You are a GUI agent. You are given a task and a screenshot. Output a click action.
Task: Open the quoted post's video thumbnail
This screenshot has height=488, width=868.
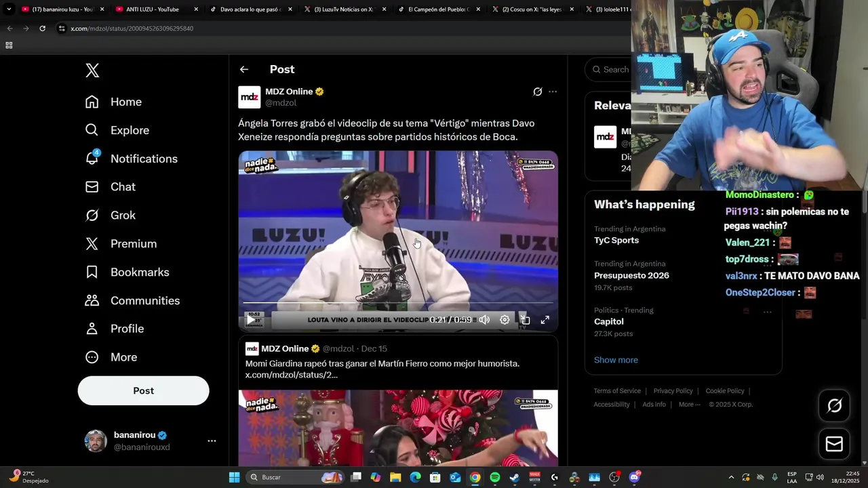click(x=398, y=428)
